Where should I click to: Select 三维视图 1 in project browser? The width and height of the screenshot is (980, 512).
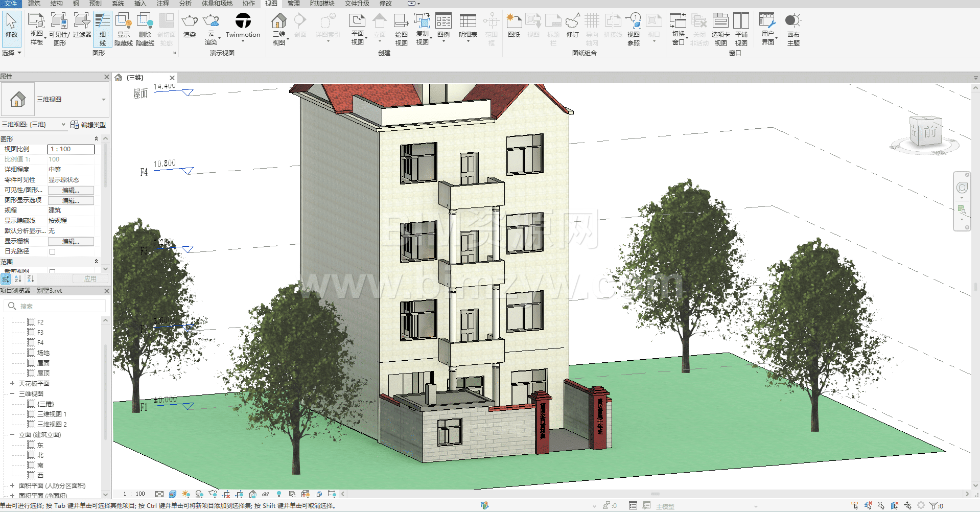[52, 414]
